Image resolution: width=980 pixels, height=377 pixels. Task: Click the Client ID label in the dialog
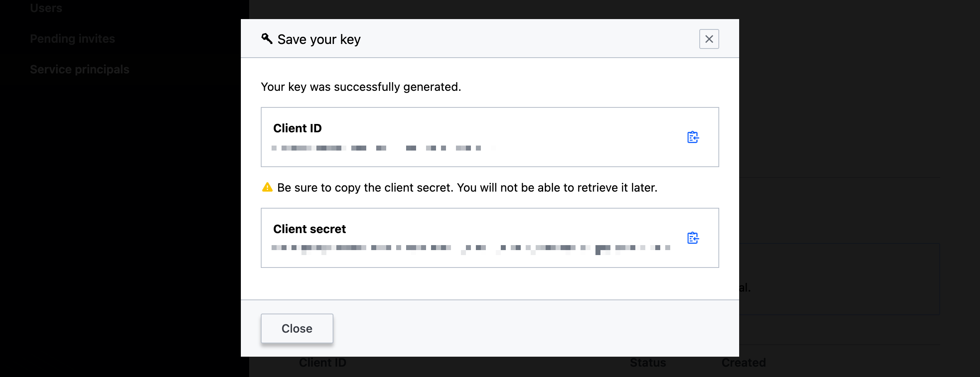click(x=297, y=128)
